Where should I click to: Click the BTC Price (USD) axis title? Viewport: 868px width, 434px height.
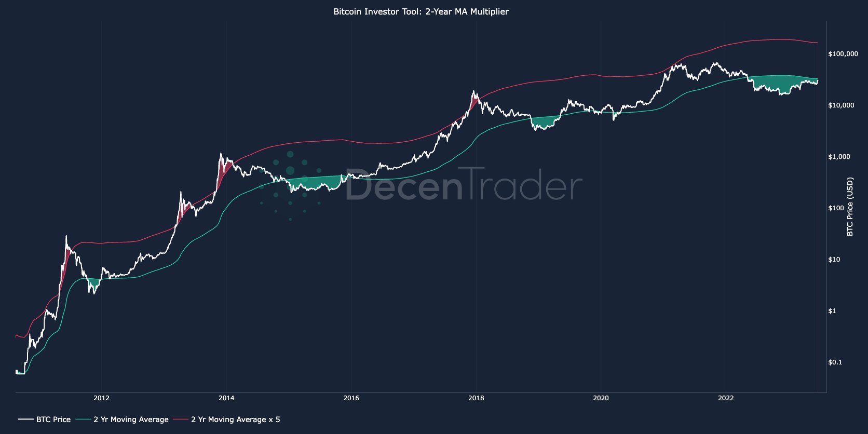pos(850,207)
